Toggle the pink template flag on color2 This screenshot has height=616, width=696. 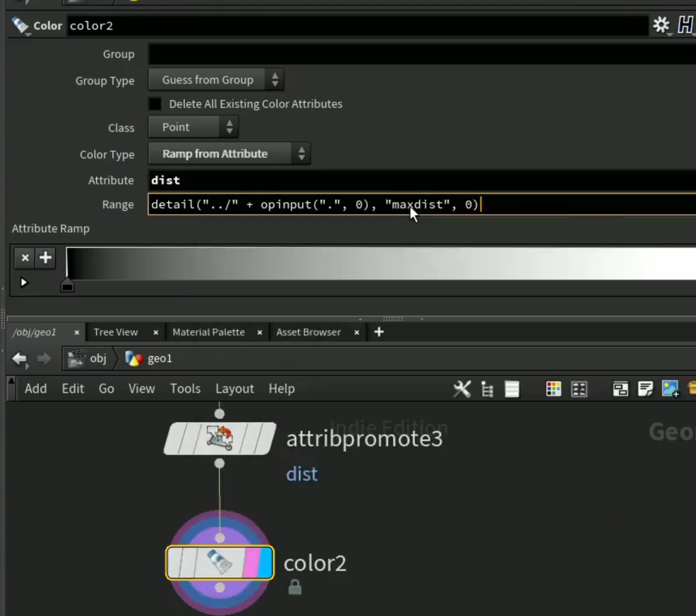(x=252, y=563)
